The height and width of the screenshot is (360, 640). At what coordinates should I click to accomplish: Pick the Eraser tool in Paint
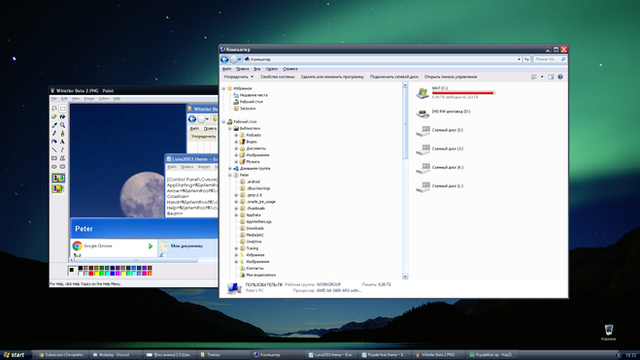tap(54, 117)
